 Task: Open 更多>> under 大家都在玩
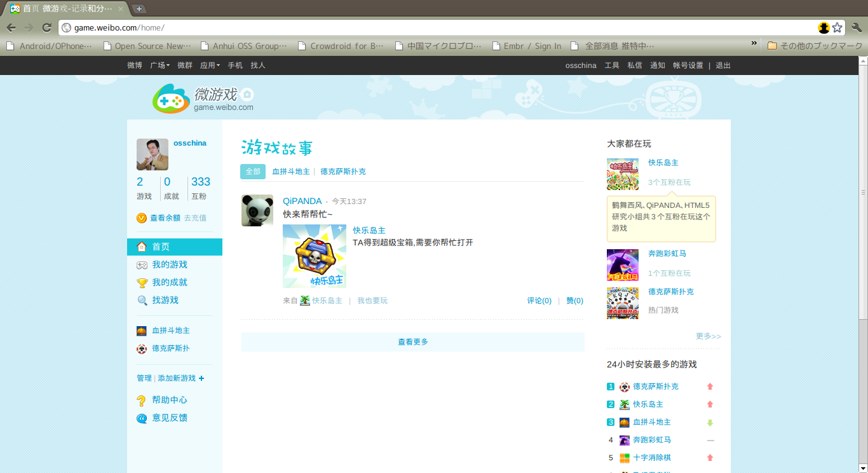[x=709, y=336]
